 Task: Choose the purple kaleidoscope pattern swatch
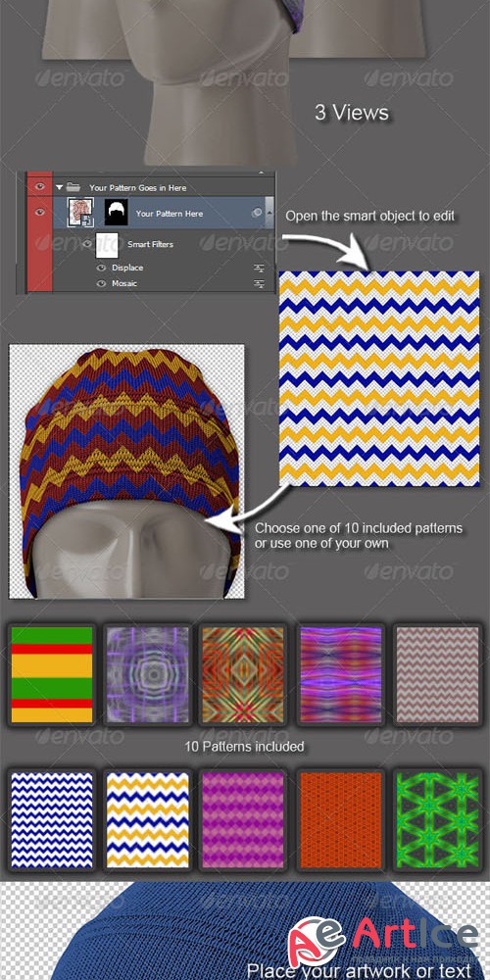point(148,674)
